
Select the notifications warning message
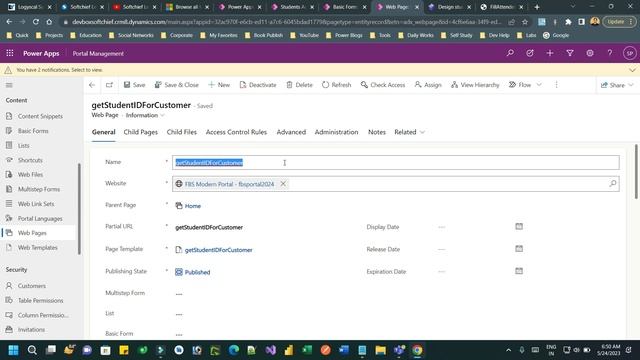[x=59, y=70]
